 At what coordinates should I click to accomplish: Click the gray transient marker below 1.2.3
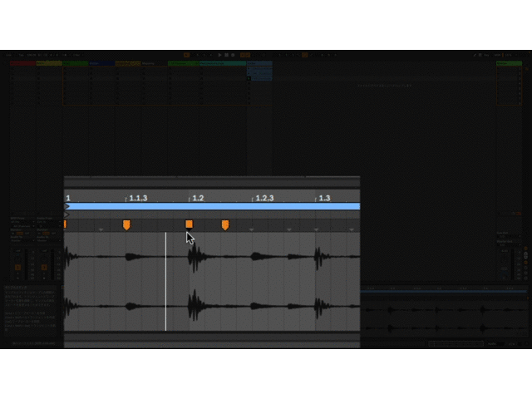[253, 229]
